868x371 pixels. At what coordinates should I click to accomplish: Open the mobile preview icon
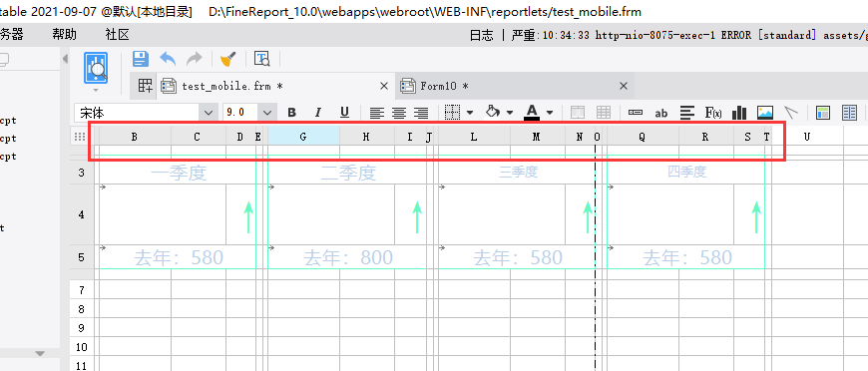(x=96, y=69)
